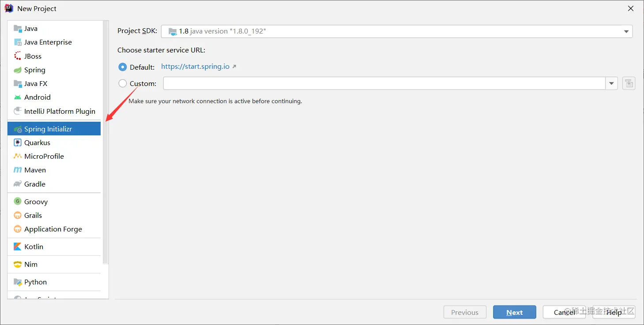Image resolution: width=644 pixels, height=325 pixels.
Task: Click the Spring leaf icon
Action: point(18,70)
